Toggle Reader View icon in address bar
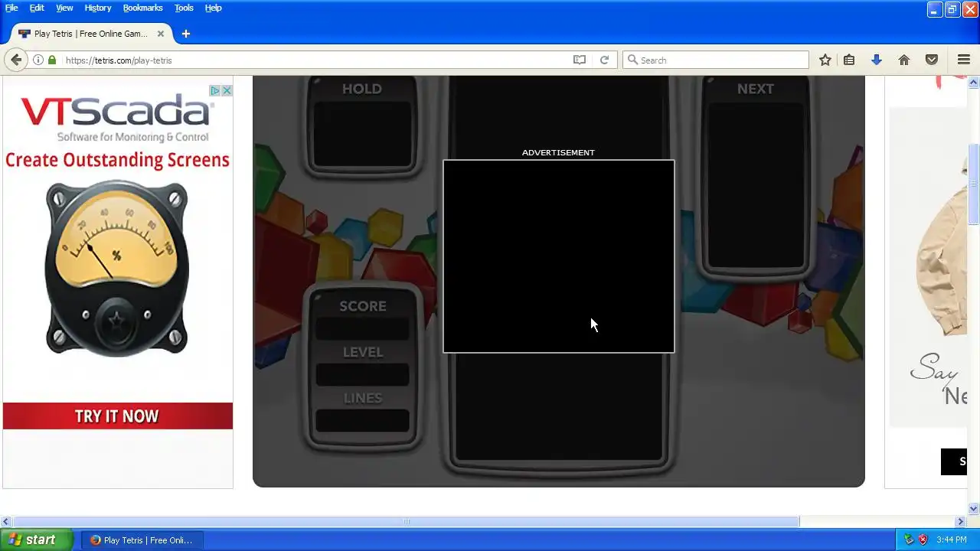Image resolution: width=980 pixels, height=551 pixels. (x=580, y=60)
